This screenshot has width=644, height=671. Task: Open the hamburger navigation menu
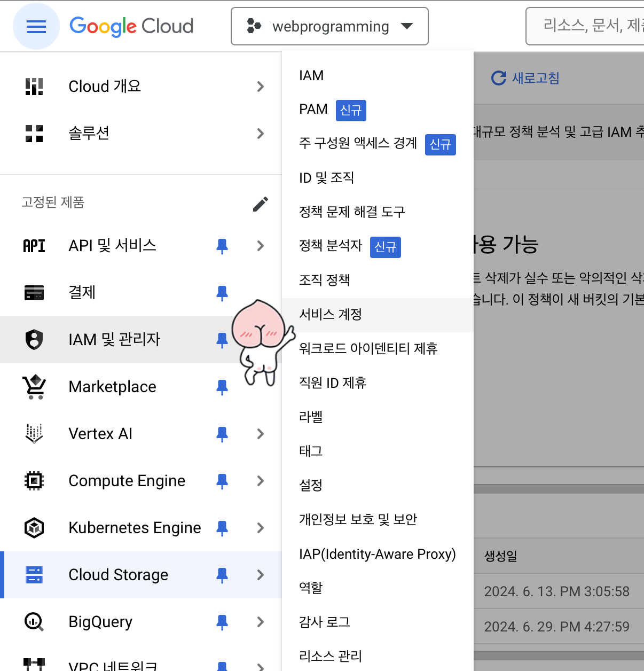[x=36, y=26]
